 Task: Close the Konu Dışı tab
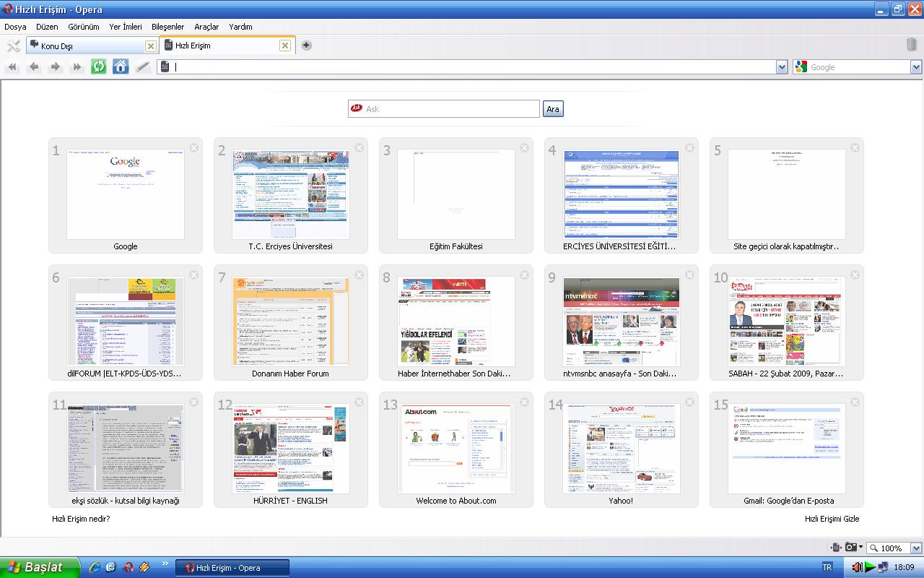[150, 46]
